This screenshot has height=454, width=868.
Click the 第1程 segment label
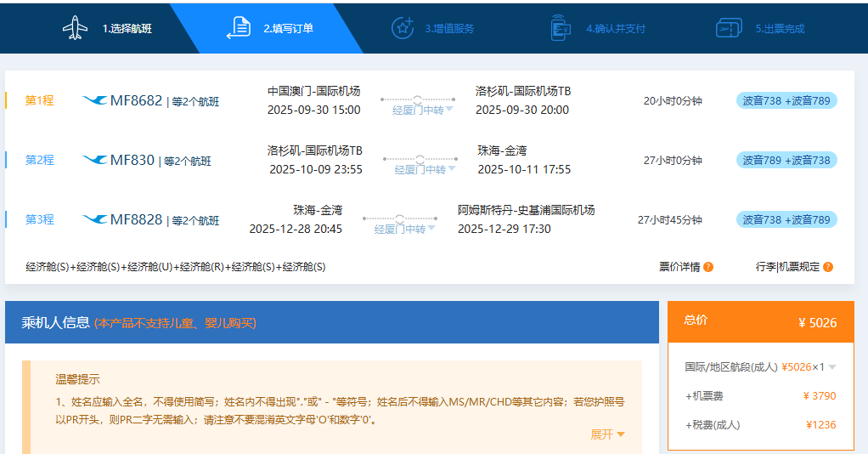(39, 100)
